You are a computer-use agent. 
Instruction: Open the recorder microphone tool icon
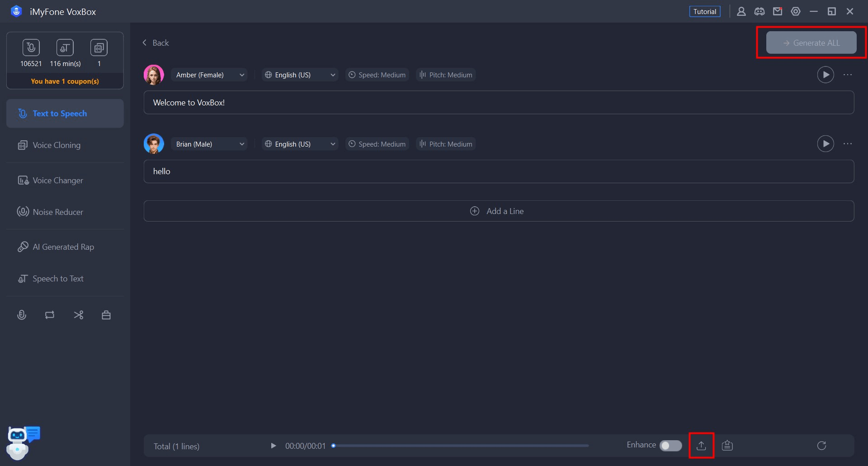tap(21, 315)
